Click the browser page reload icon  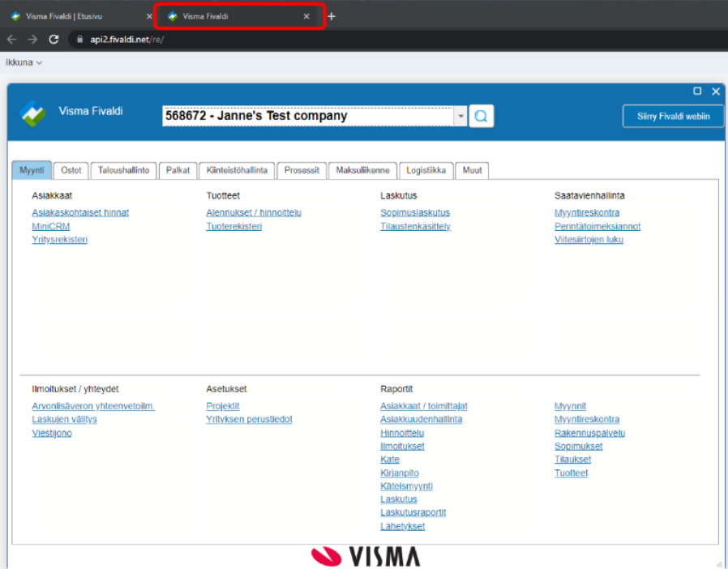[51, 38]
